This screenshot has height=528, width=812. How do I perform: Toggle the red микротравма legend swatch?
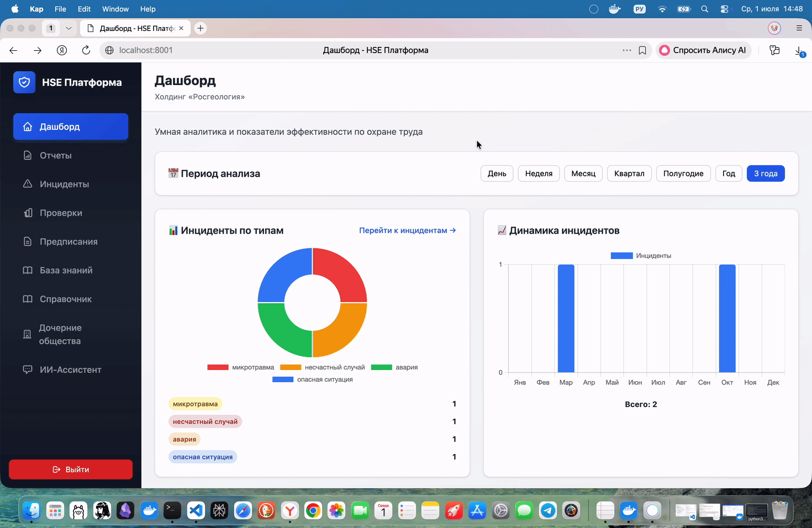pyautogui.click(x=218, y=367)
